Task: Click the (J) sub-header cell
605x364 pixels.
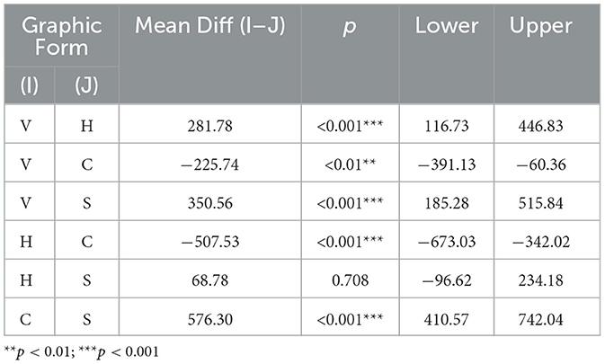Action: tap(85, 84)
